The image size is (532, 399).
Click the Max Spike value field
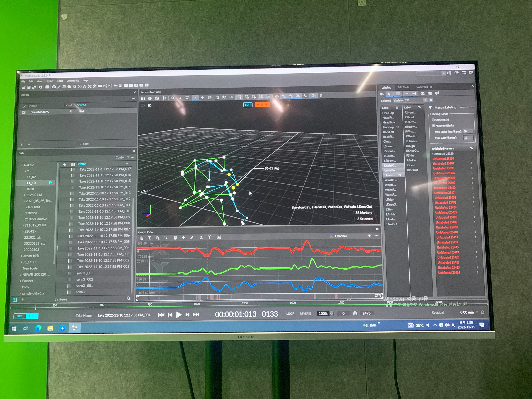coord(468,132)
